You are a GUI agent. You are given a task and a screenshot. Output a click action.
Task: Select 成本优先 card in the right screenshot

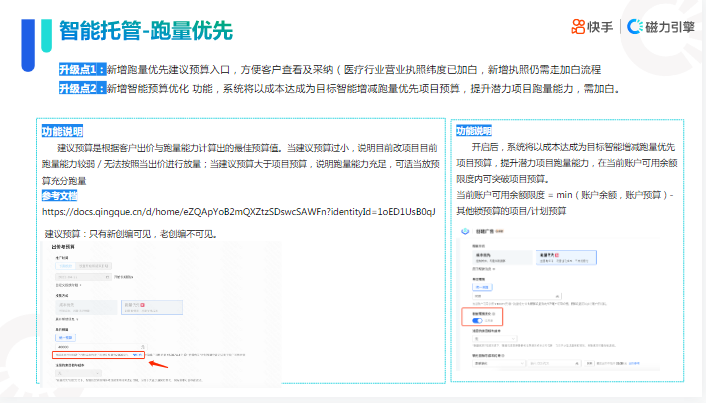click(x=502, y=257)
